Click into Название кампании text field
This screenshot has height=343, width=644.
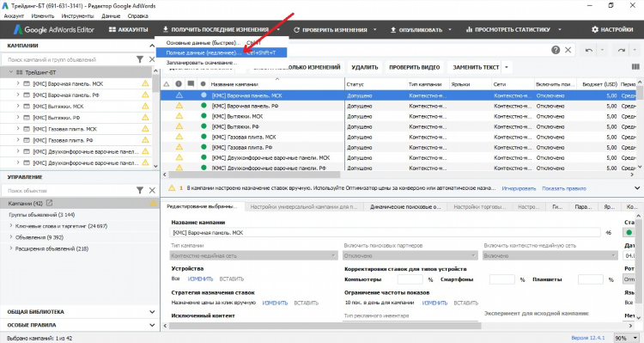coord(385,233)
